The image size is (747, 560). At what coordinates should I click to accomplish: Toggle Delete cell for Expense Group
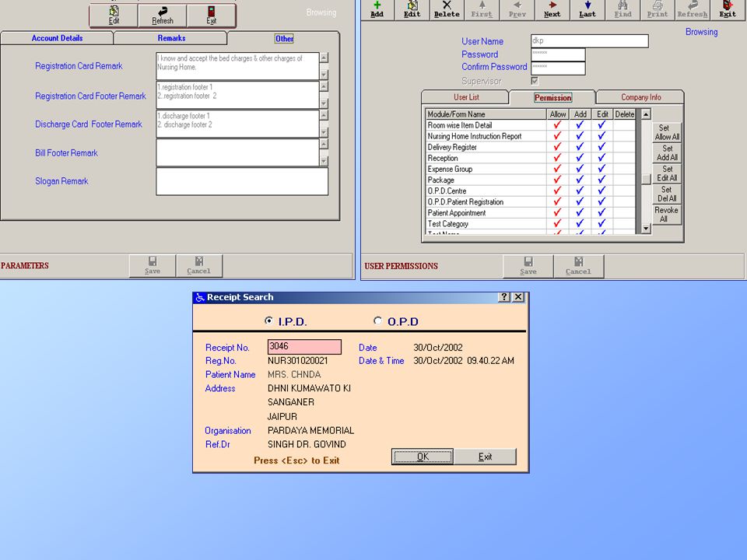click(x=624, y=169)
